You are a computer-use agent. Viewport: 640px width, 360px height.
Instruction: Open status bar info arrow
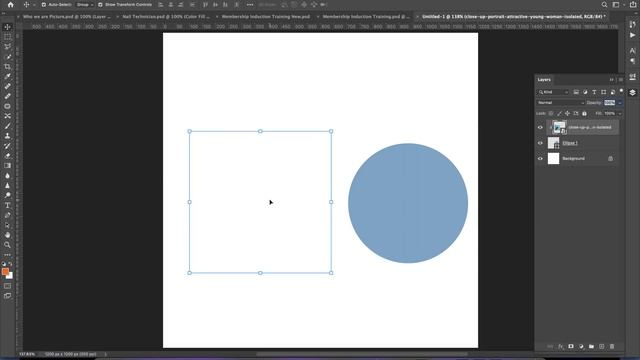pos(105,354)
